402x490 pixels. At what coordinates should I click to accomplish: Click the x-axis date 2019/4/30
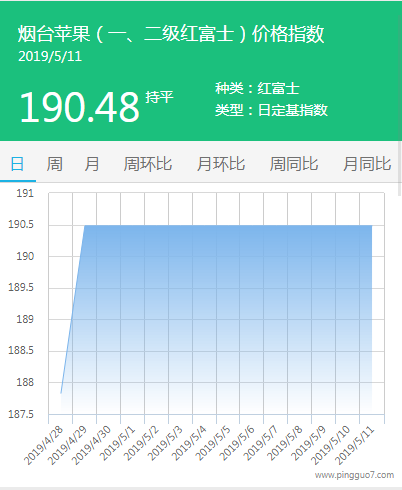coord(91,445)
